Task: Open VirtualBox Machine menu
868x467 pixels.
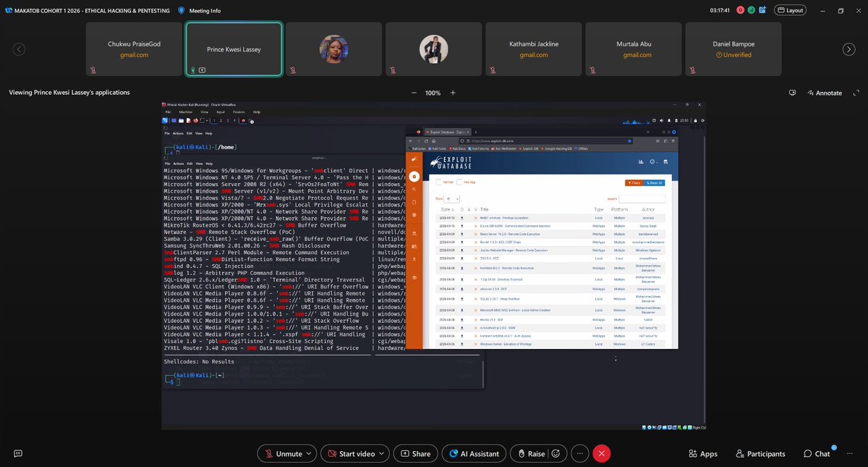Action: 185,112
